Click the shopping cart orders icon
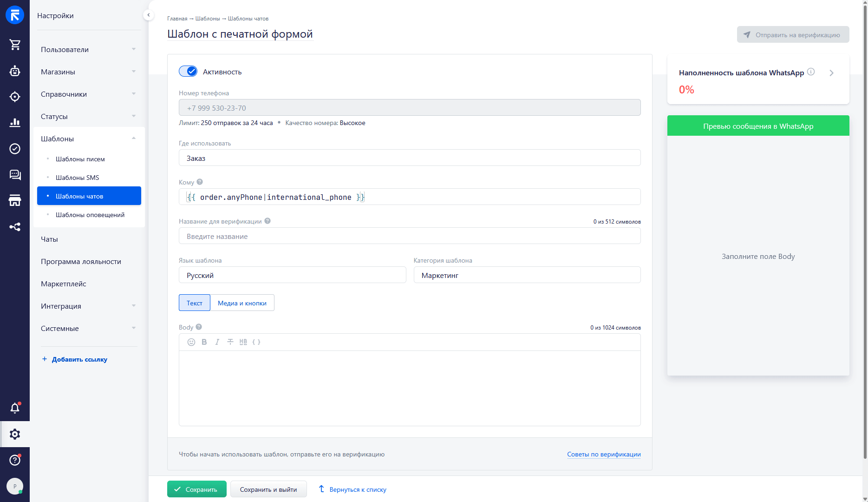This screenshot has height=502, width=868. point(15,45)
